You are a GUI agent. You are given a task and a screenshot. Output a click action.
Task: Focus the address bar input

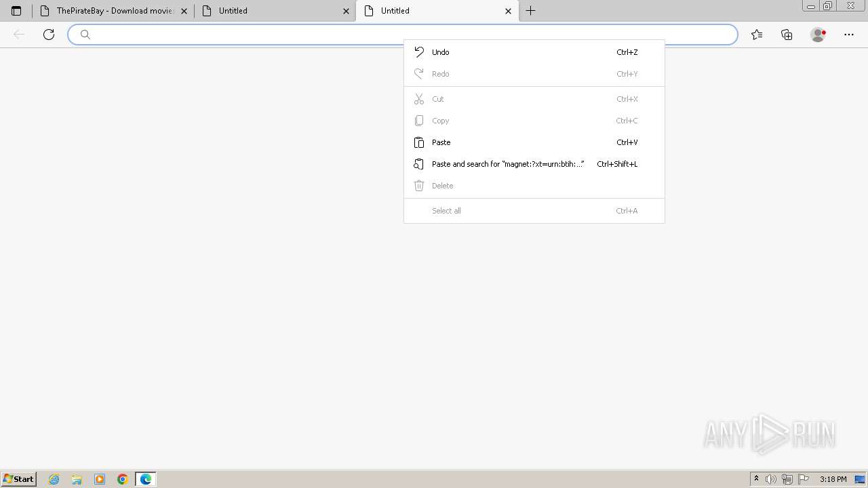coord(402,35)
